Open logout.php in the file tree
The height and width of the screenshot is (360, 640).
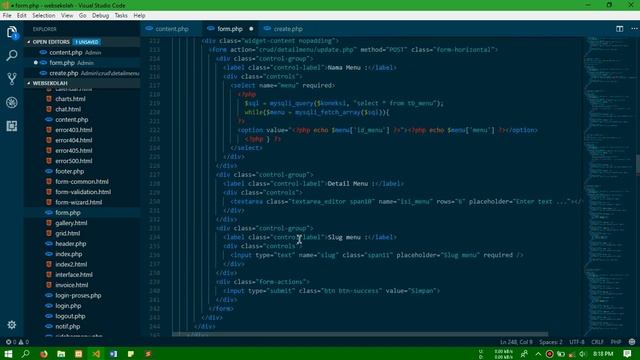point(70,316)
